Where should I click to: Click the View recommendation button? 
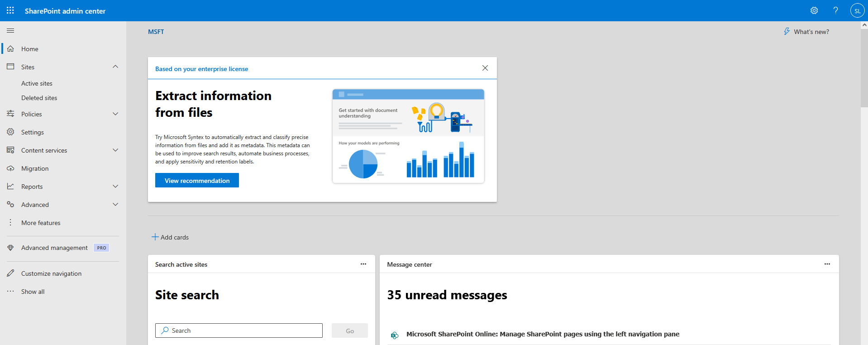tap(197, 180)
